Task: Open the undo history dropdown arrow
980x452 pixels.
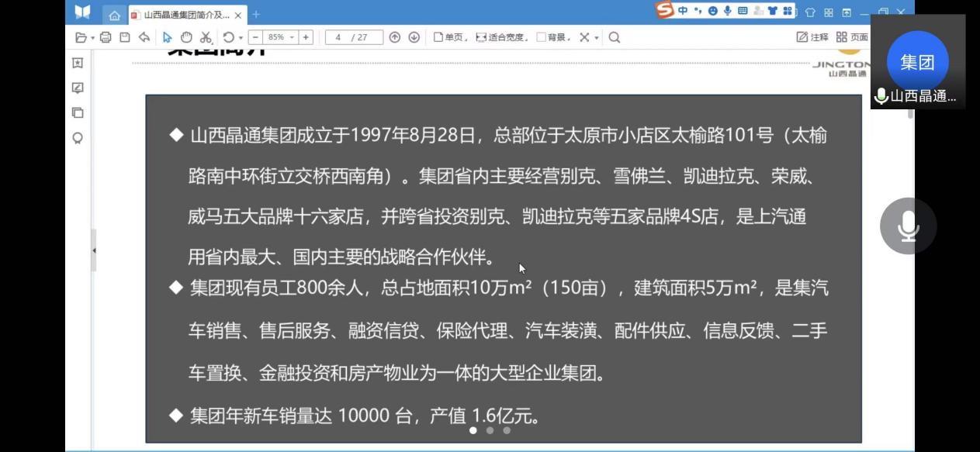Action: point(241,36)
